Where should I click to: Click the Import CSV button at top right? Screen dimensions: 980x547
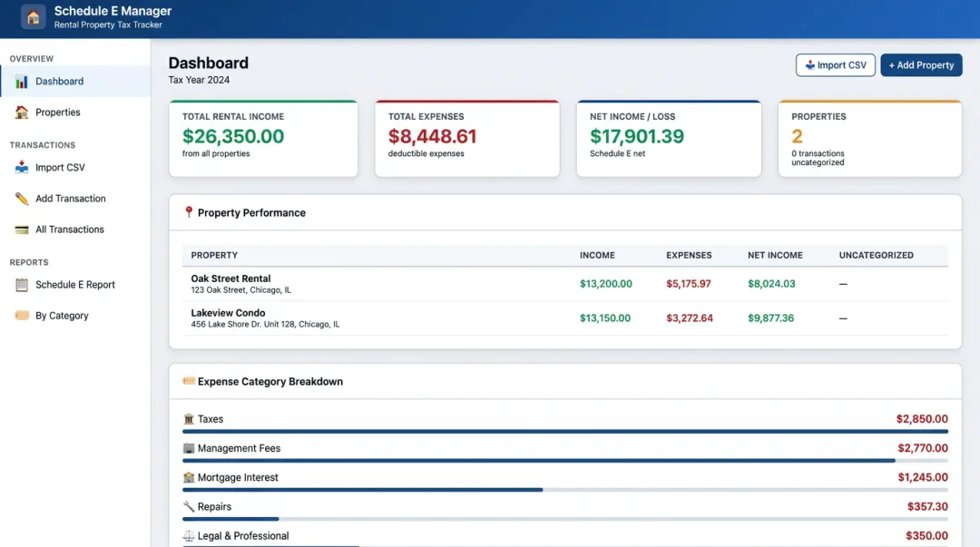pos(835,65)
